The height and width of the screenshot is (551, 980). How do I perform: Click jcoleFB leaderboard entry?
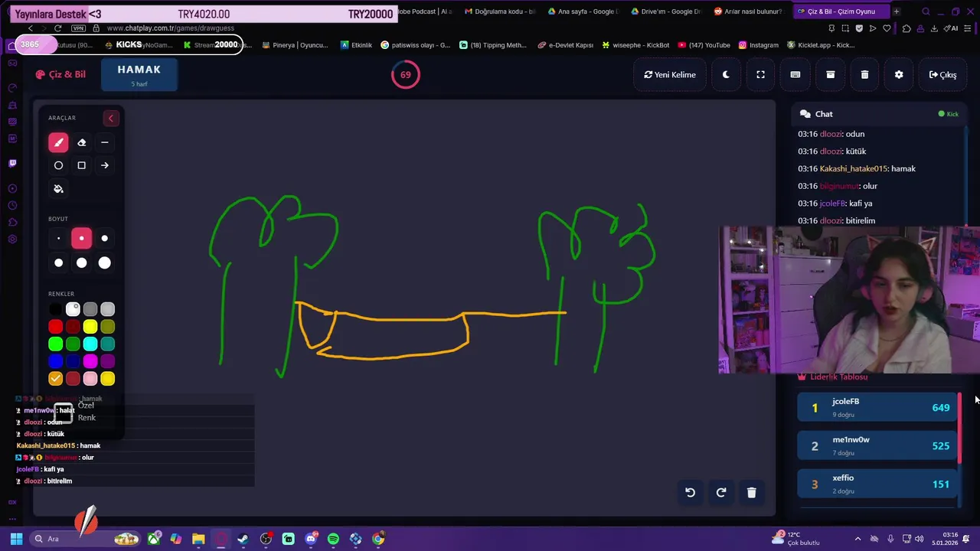click(x=877, y=407)
